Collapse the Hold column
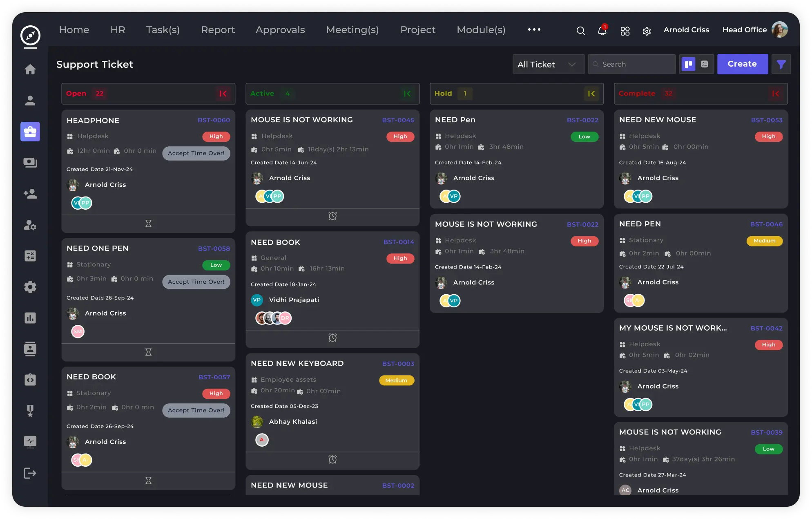 591,94
